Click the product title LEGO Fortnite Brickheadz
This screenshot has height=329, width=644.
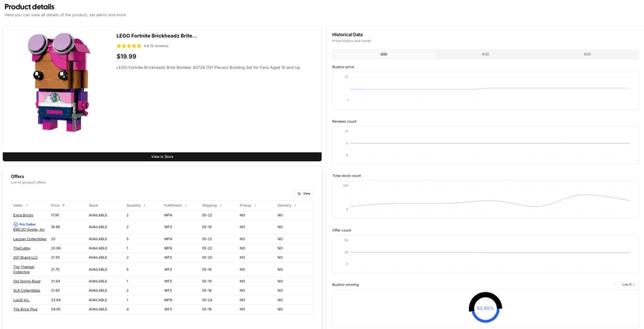click(x=156, y=36)
